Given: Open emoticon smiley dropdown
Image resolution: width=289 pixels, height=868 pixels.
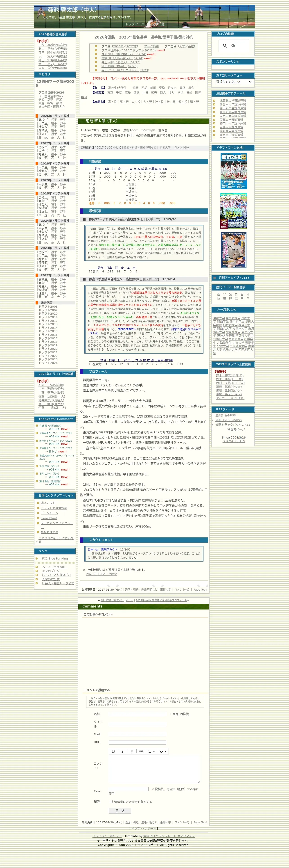Looking at the screenshot, I should click(x=163, y=751).
